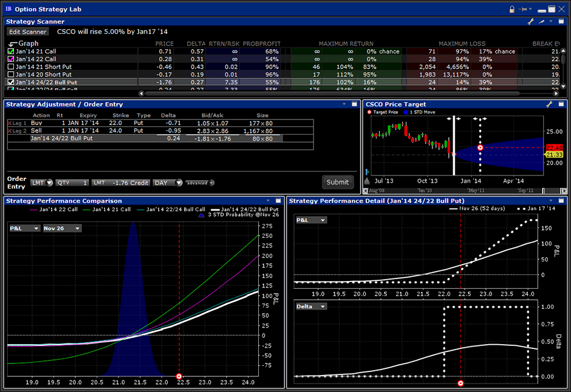Maximize the Strategy Performance Comparison panel

click(x=278, y=201)
